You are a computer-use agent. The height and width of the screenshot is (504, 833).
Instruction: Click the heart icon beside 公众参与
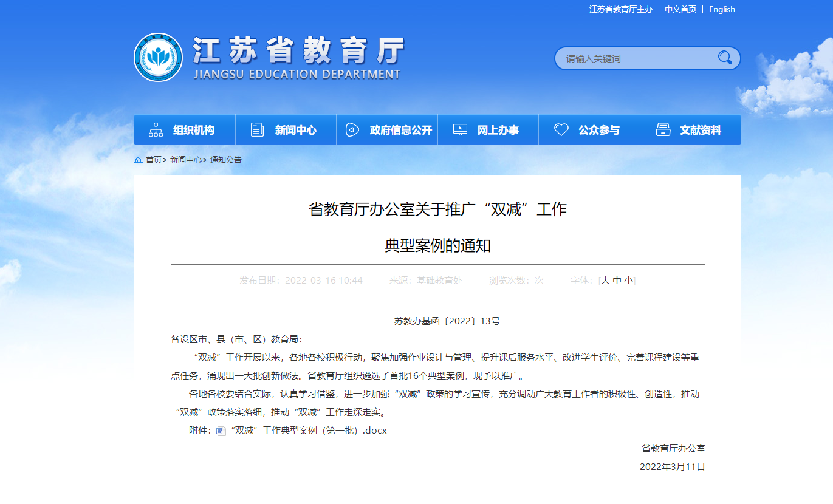click(x=561, y=130)
